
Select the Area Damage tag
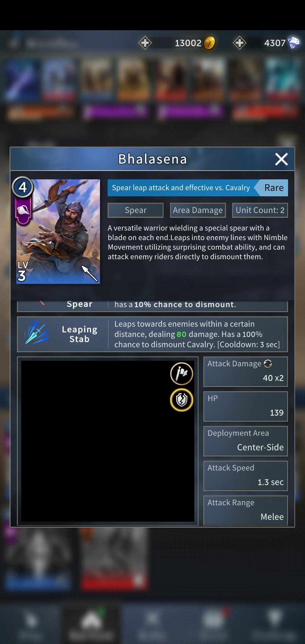point(198,210)
